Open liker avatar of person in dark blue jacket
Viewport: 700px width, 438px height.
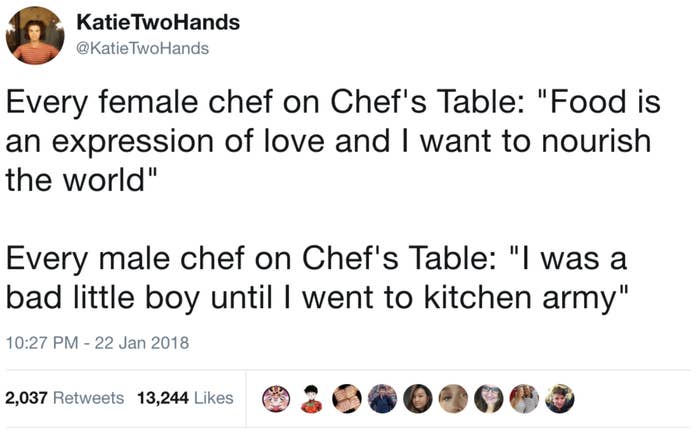pyautogui.click(x=383, y=398)
